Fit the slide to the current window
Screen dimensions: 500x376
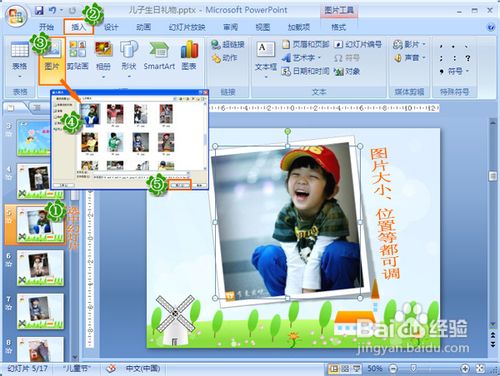pyautogui.click(x=480, y=368)
